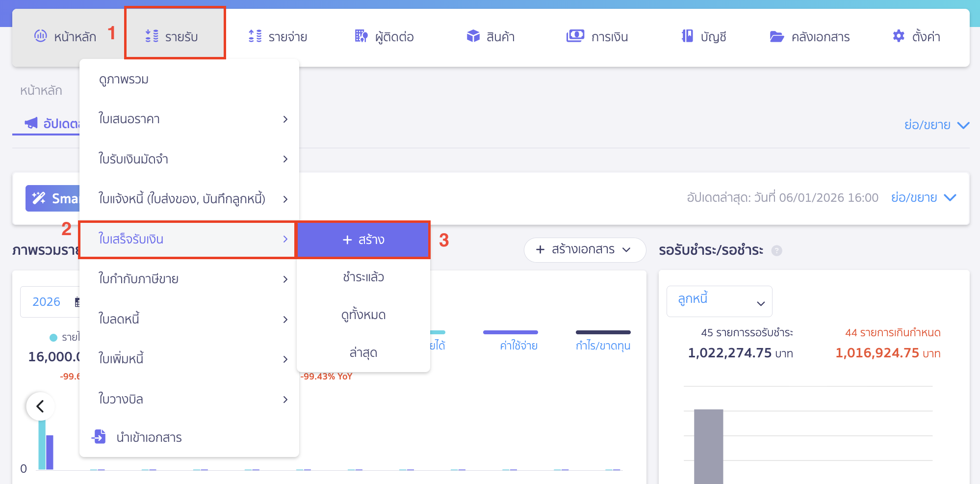Open คลังเอกสาร folder icon
This screenshot has height=484, width=980.
776,36
